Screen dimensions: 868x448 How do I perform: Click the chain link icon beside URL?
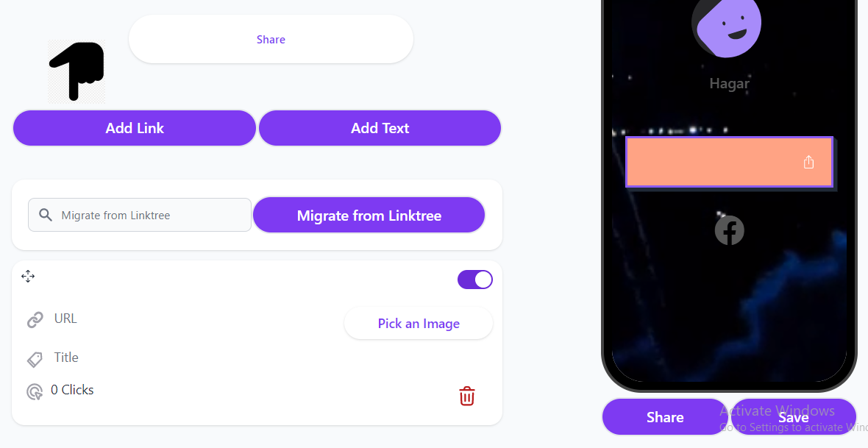tap(35, 319)
